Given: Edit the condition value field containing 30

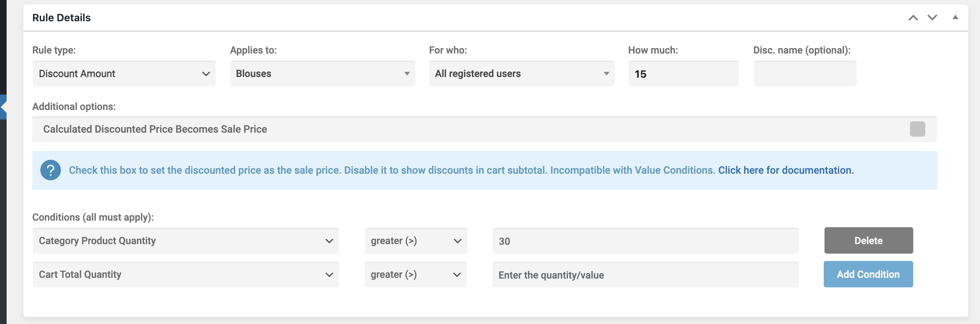Looking at the screenshot, I should (646, 241).
